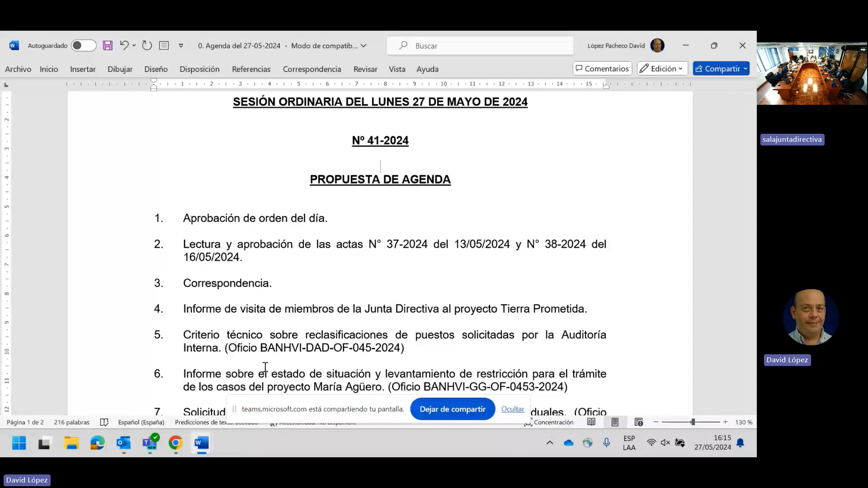Switch keyboard language ESP LAA
Viewport: 868px width, 488px height.
click(629, 443)
